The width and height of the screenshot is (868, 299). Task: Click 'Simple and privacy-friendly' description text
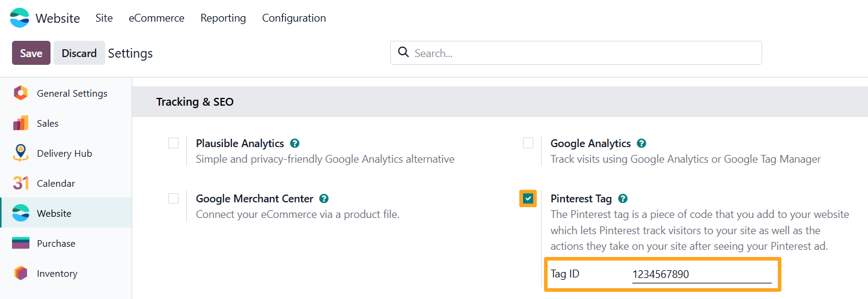point(325,159)
